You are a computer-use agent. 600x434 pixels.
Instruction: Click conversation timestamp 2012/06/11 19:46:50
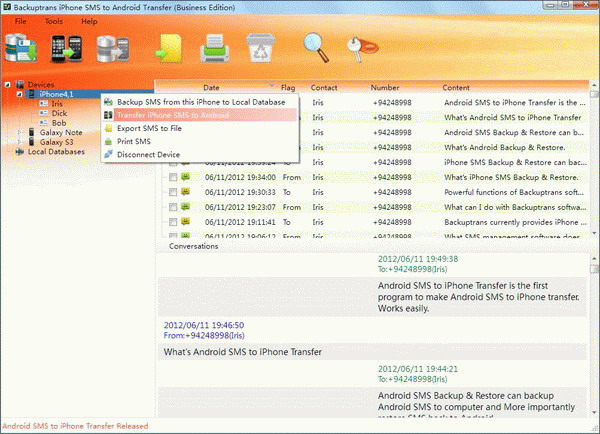click(204, 325)
